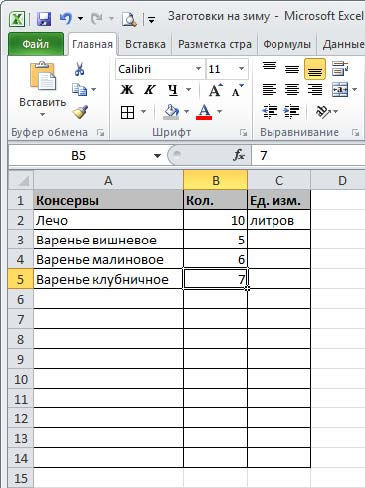
Task: Expand the copy options dropdown arrow
Action: click(x=94, y=89)
